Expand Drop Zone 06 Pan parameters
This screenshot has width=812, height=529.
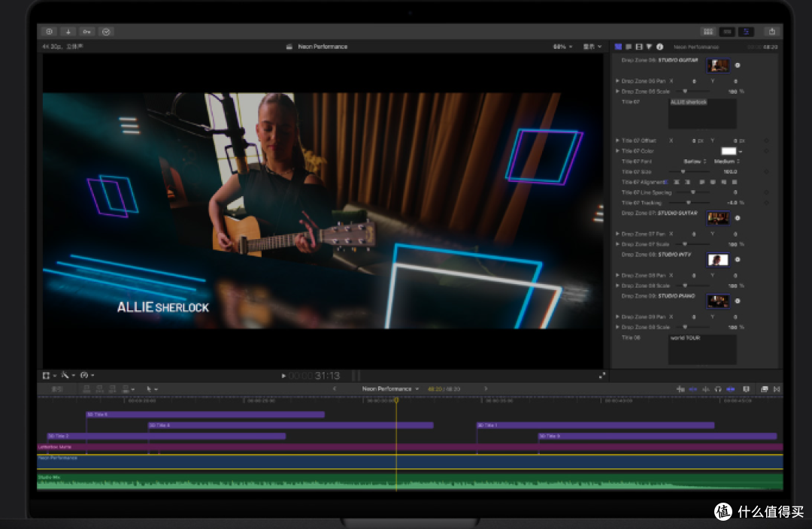pos(617,80)
